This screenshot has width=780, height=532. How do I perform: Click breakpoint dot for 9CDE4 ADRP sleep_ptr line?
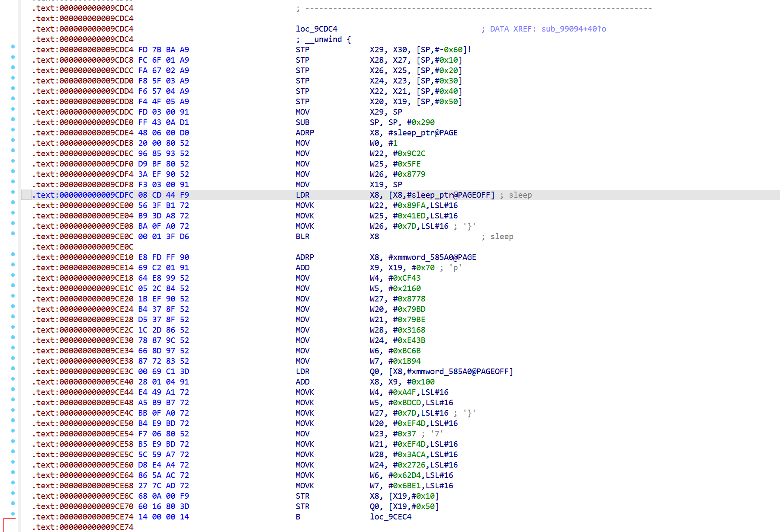[x=13, y=129]
